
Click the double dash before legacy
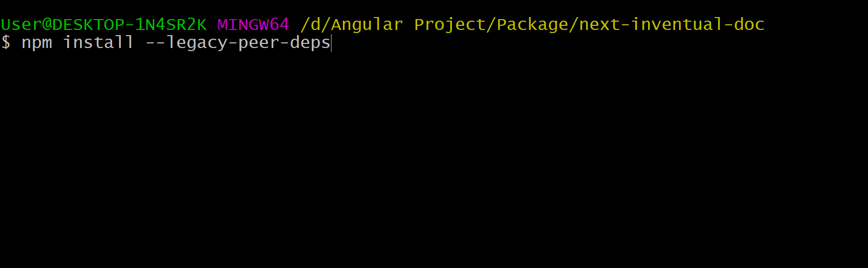click(x=155, y=43)
